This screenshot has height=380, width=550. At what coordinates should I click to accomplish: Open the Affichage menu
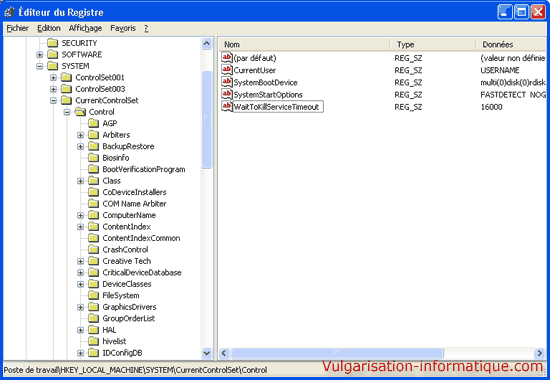[85, 28]
